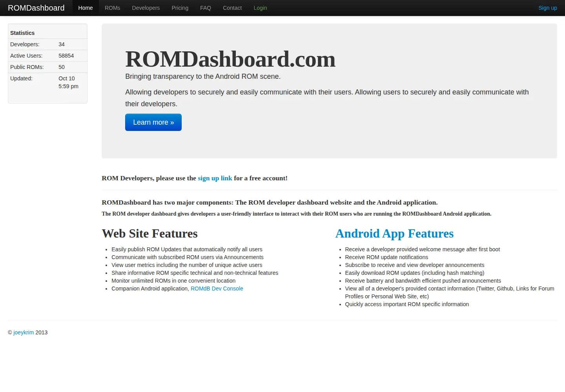
Task: Open the ROMDashboard brand link
Action: pyautogui.click(x=36, y=8)
